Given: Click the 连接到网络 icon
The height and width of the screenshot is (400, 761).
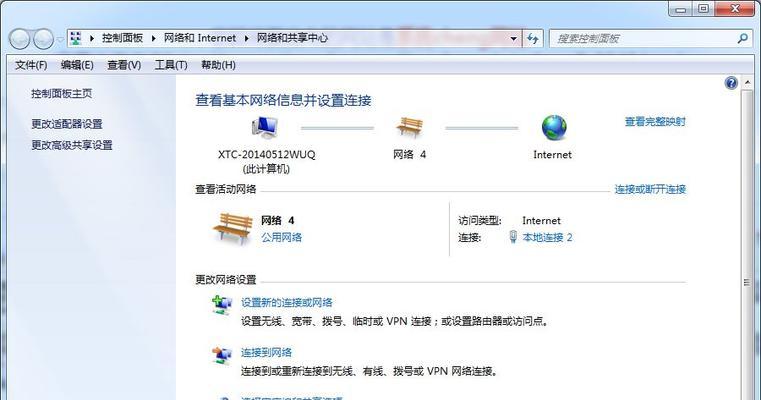Looking at the screenshot, I should pos(222,356).
